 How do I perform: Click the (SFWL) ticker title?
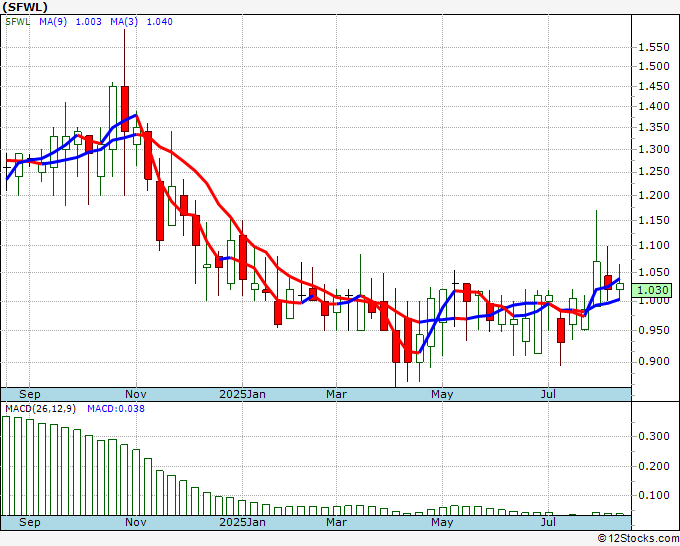[x=25, y=7]
